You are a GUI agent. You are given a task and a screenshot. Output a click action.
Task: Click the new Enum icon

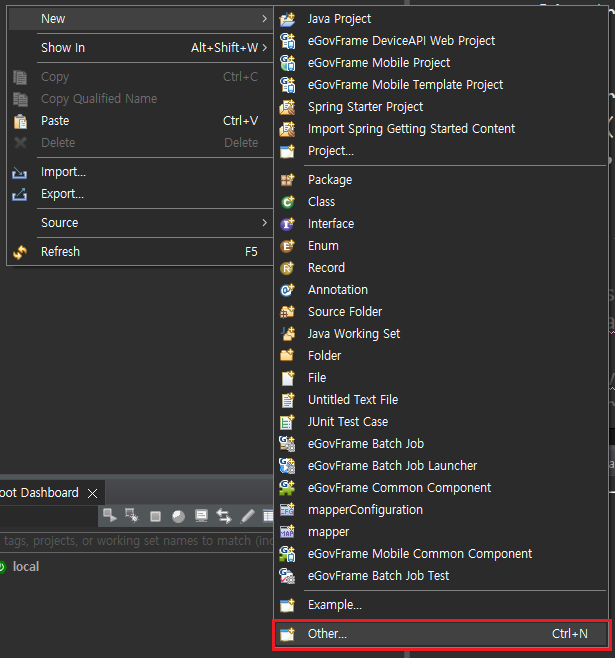pos(287,246)
